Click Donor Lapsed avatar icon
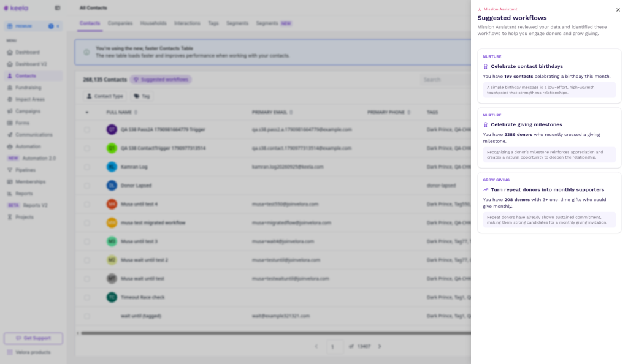The image size is (628, 364). 112,186
